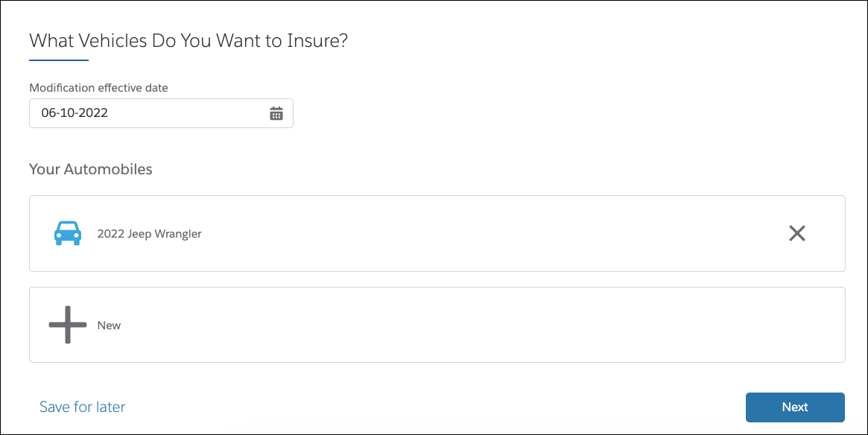Choose Save for later
The width and height of the screenshot is (868, 435).
82,407
